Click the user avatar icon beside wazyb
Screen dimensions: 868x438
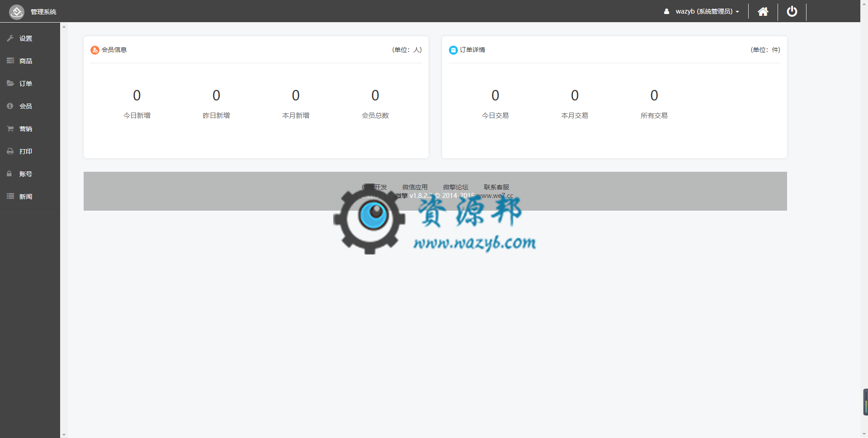666,11
